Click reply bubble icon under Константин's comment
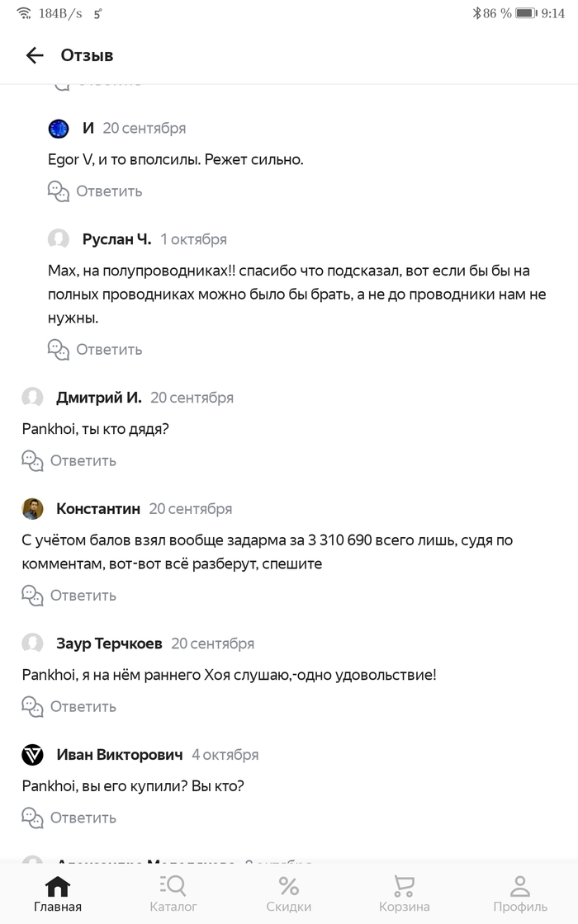This screenshot has width=578, height=924. tap(32, 595)
